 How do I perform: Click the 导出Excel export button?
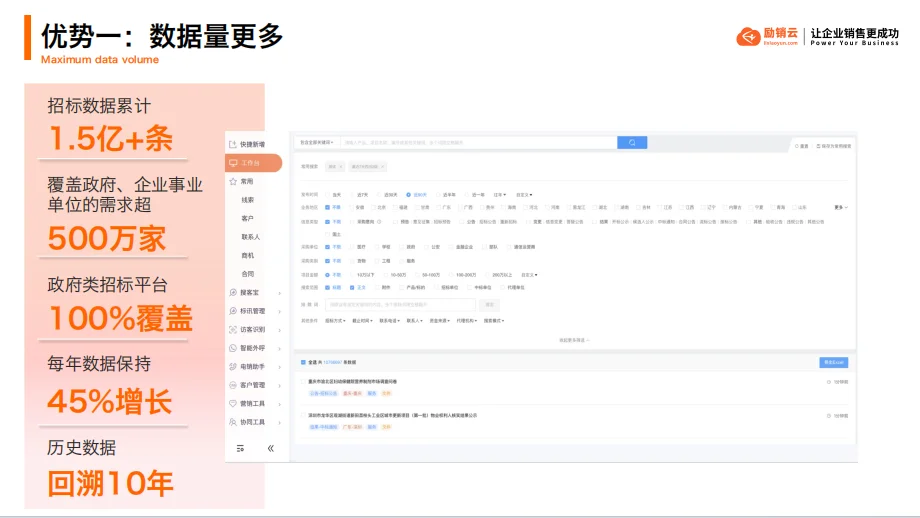833,363
